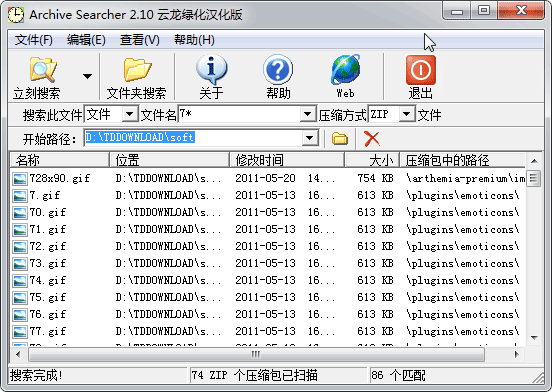Click the file icon of 74.gif
The height and width of the screenshot is (392, 552).
click(x=19, y=281)
